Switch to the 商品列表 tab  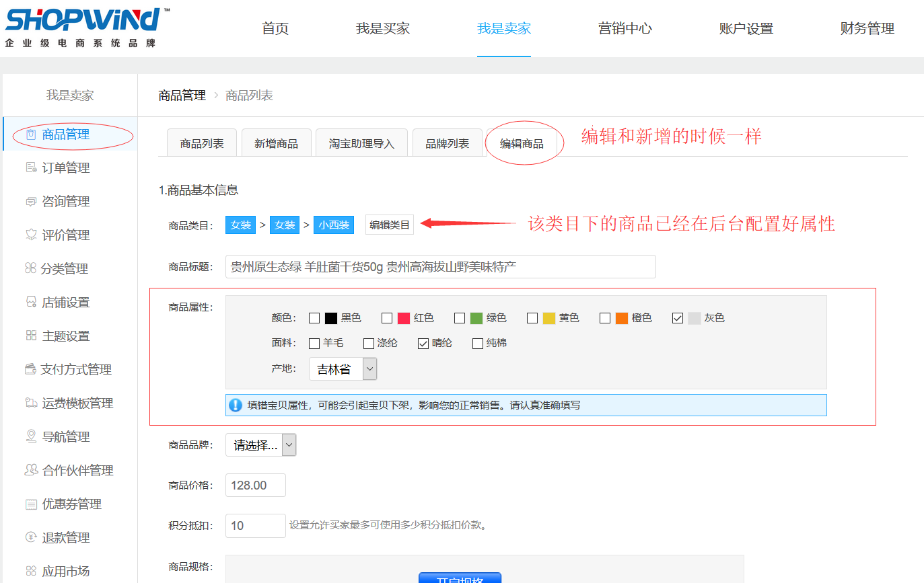click(x=202, y=143)
